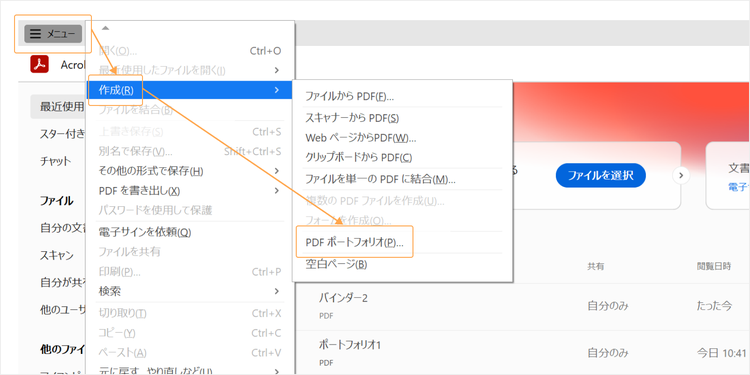Click 別名で保存(V)... menu entry
Viewport: 750px width, 375px height.
tap(189, 152)
